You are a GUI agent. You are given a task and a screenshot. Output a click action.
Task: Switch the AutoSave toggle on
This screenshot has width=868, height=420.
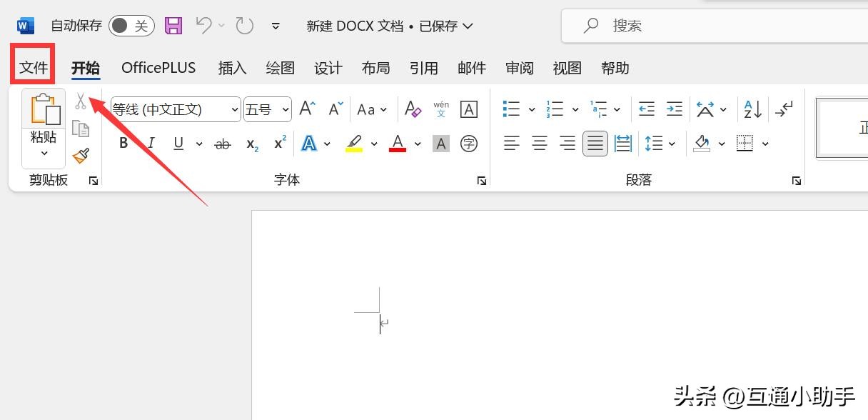[x=131, y=25]
